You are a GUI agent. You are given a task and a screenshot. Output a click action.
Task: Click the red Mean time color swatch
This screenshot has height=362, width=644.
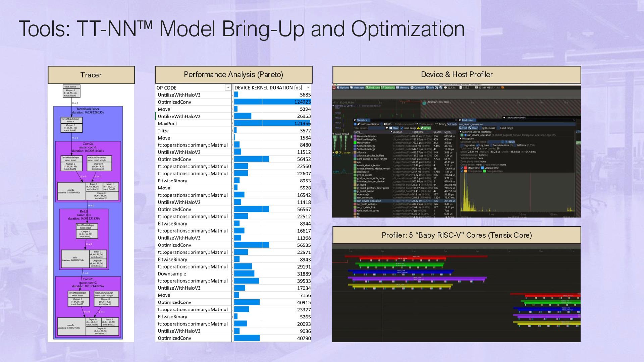(x=465, y=168)
